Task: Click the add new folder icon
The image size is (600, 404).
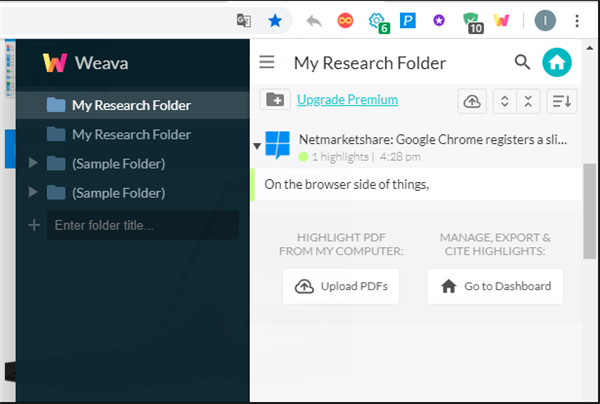Action: pyautogui.click(x=273, y=99)
